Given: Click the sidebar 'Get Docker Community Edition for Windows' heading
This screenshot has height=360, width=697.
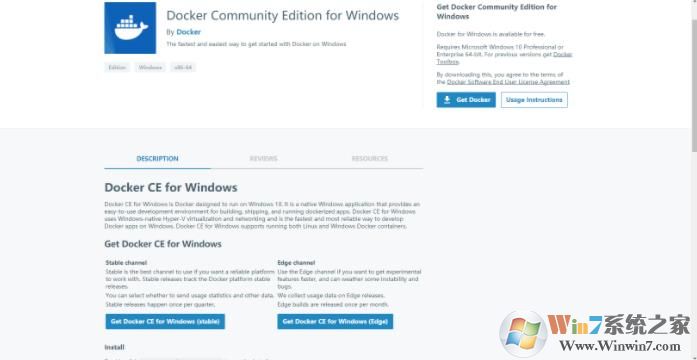Looking at the screenshot, I should tap(497, 12).
